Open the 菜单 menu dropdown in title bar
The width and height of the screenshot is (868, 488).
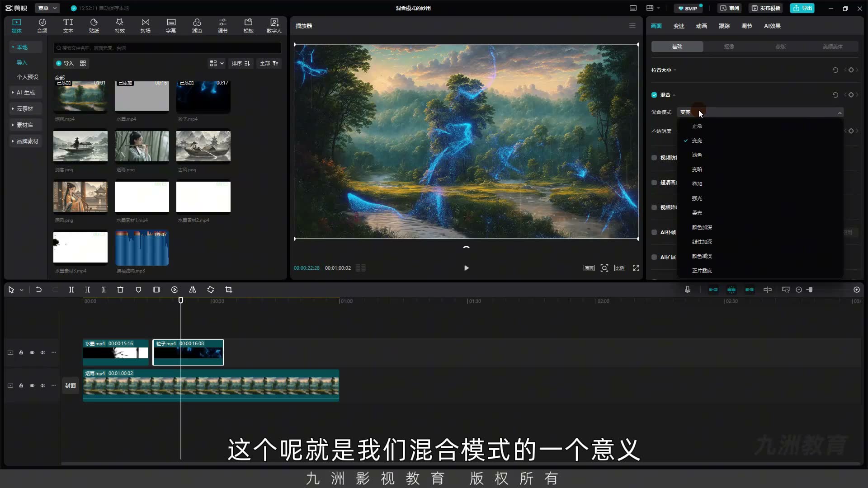point(47,8)
